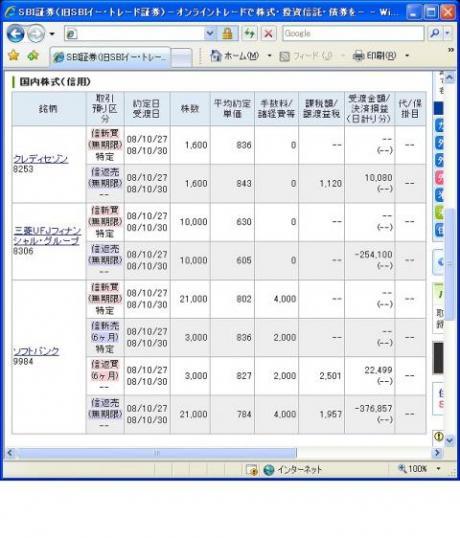
Task: Select the SBI証券 browser tab
Action: [x=110, y=57]
